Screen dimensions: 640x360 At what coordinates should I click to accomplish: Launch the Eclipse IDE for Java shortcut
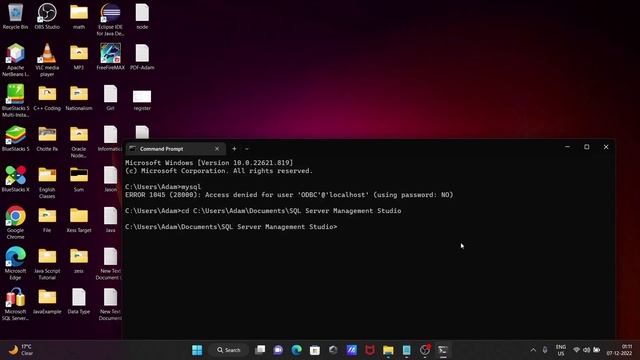point(110,20)
